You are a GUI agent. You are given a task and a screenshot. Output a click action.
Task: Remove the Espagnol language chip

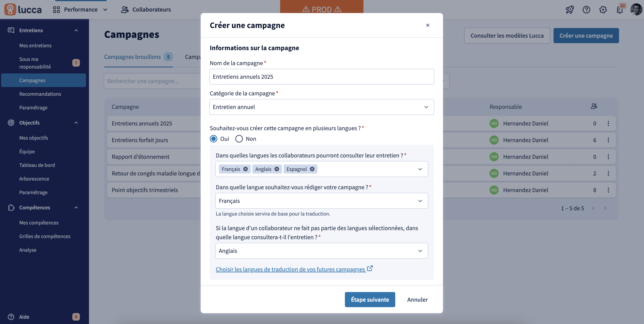tap(312, 169)
